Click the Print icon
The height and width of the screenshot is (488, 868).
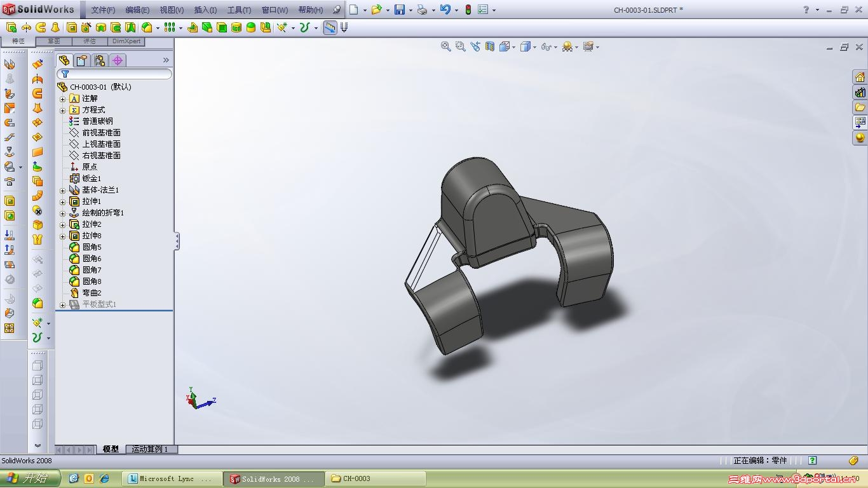click(422, 10)
